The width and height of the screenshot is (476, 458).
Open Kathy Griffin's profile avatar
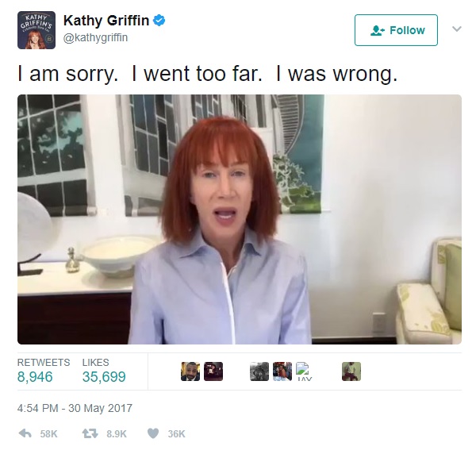pyautogui.click(x=36, y=30)
